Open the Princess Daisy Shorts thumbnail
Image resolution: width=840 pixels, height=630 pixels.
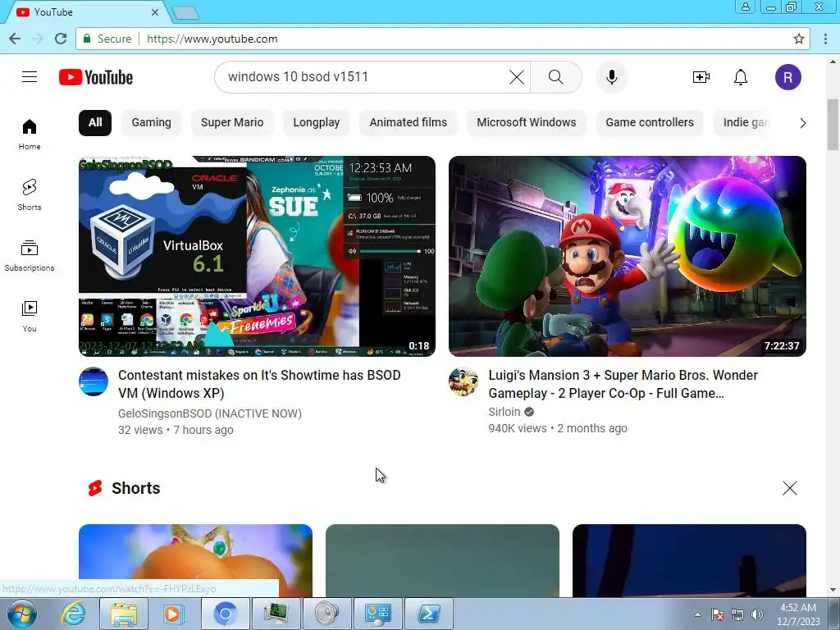(x=195, y=560)
